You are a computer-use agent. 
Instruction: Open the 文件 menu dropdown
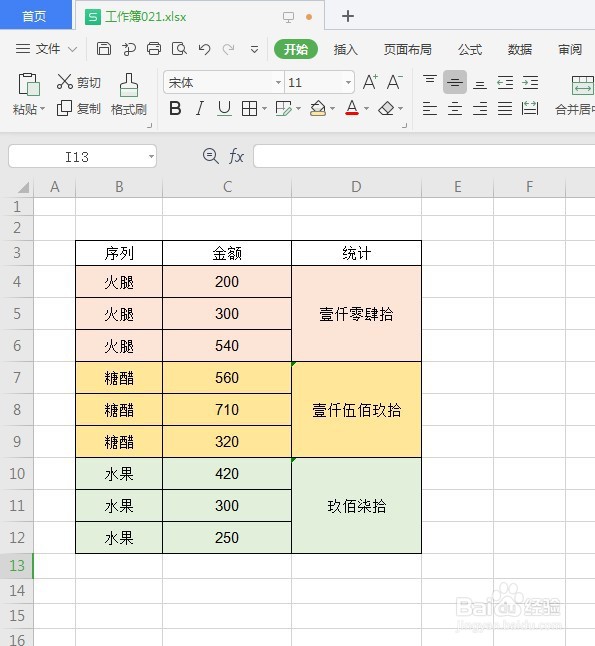pyautogui.click(x=46, y=49)
